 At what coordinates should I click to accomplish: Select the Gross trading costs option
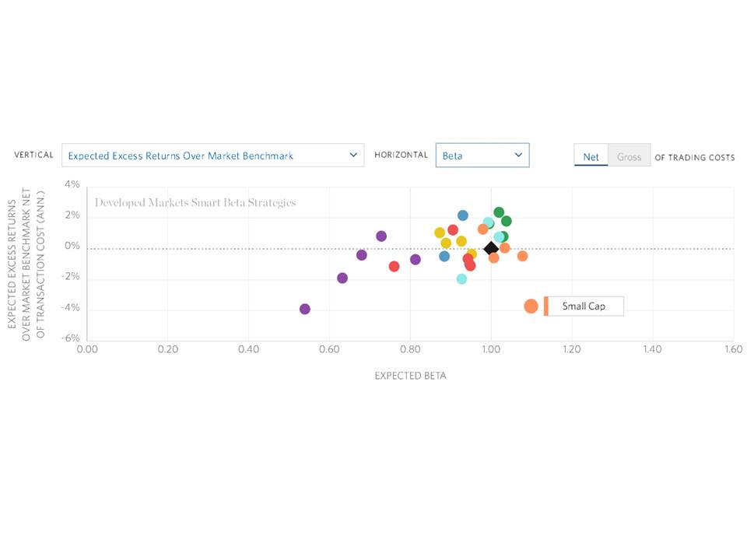point(629,156)
